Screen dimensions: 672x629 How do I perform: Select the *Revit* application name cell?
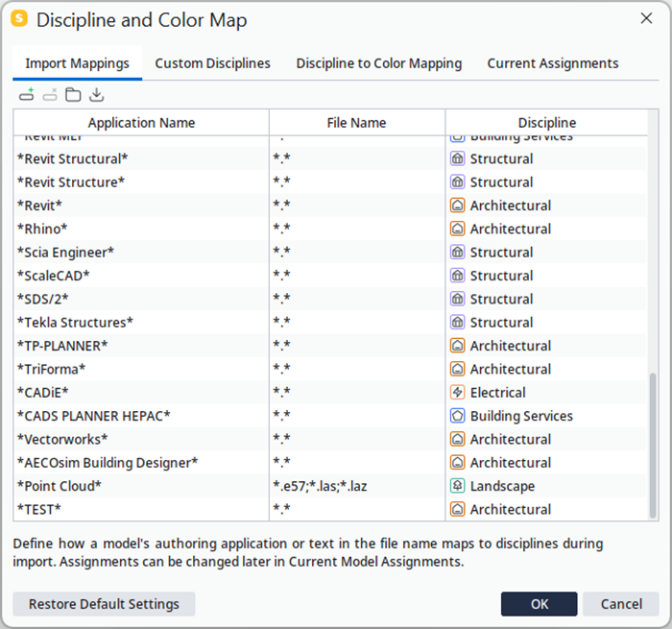click(141, 206)
